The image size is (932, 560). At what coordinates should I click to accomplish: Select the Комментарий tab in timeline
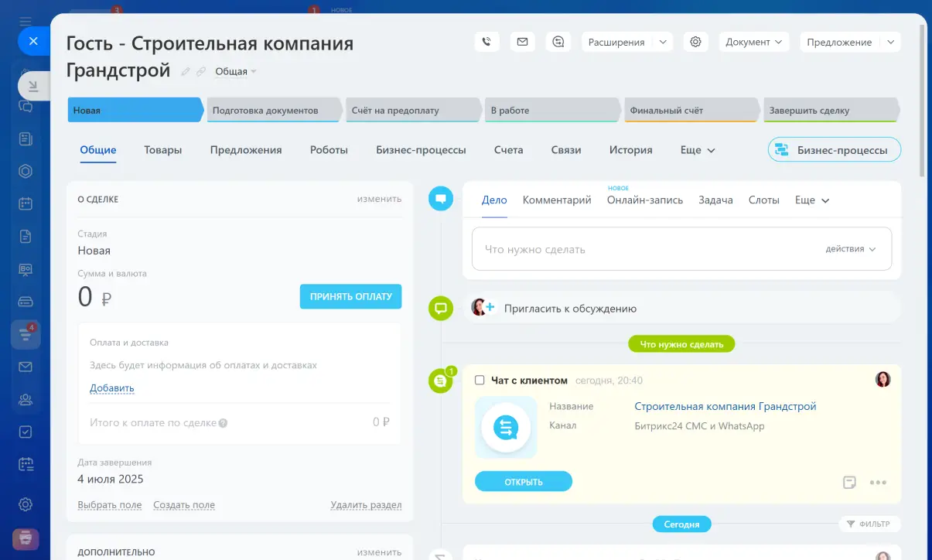[557, 200]
